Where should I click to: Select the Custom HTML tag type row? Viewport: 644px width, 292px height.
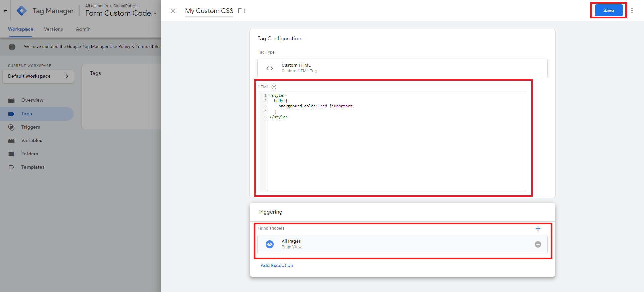[x=402, y=68]
